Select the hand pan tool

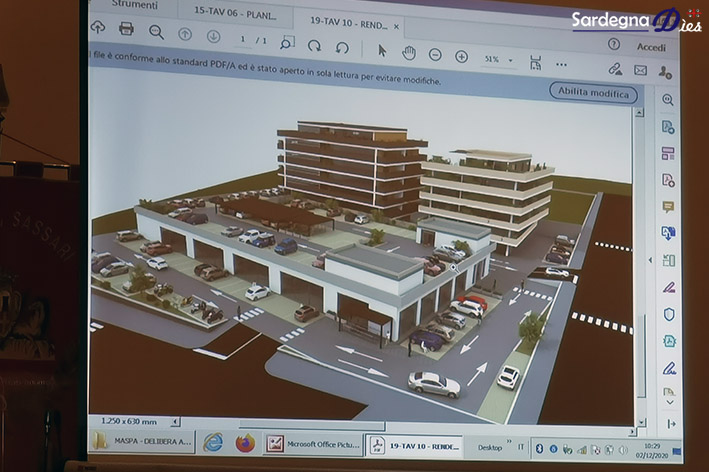(x=409, y=53)
